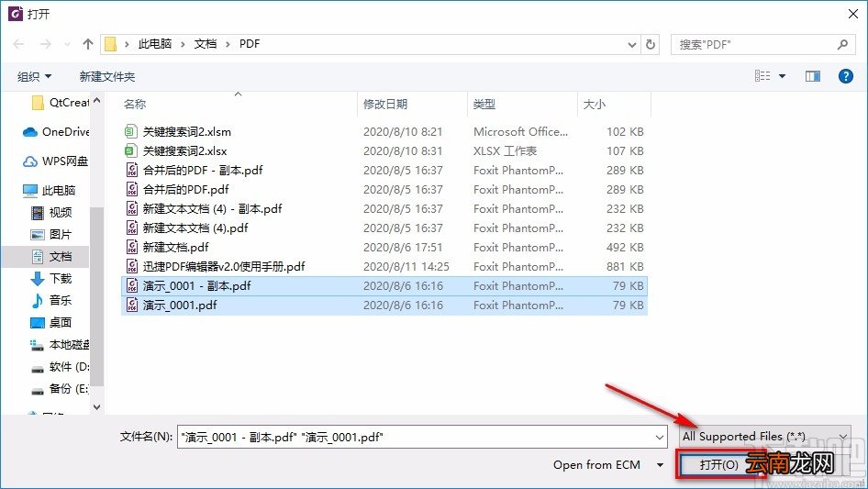The image size is (868, 489).
Task: Select file 新建文档.pdf
Action: click(x=384, y=247)
